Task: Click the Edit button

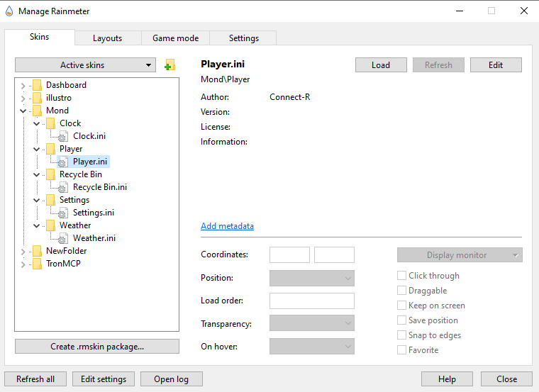Action: coord(496,65)
